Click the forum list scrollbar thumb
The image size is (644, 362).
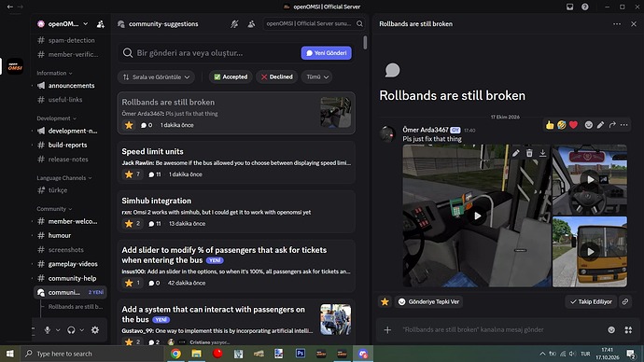pos(365,43)
